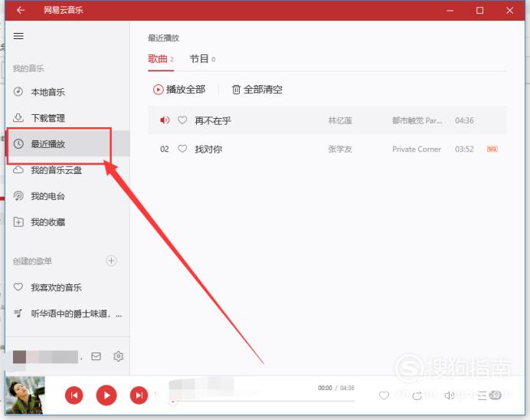Viewport: 530px width, 420px height.
Task: Click 播放全部 to play all
Action: point(179,90)
